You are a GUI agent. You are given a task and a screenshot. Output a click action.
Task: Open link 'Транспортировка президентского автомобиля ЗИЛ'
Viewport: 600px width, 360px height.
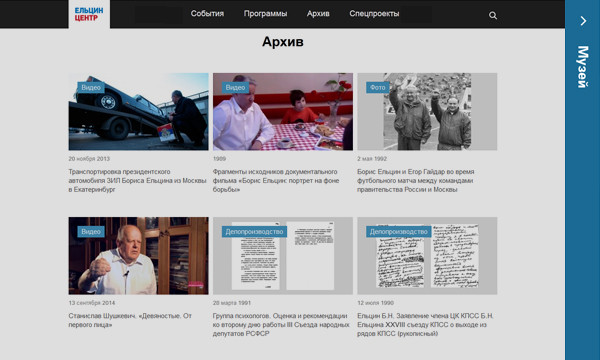[x=137, y=181]
